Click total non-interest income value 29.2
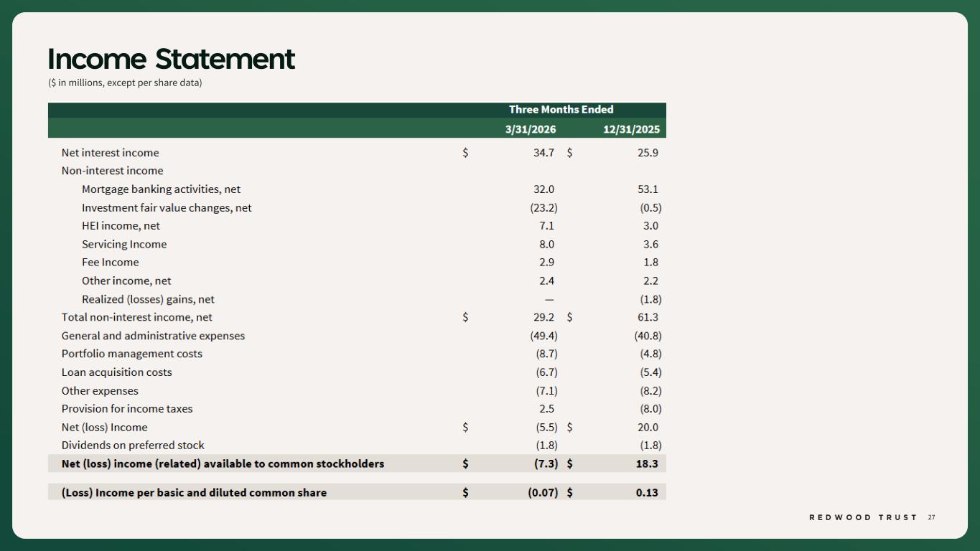 [x=543, y=317]
